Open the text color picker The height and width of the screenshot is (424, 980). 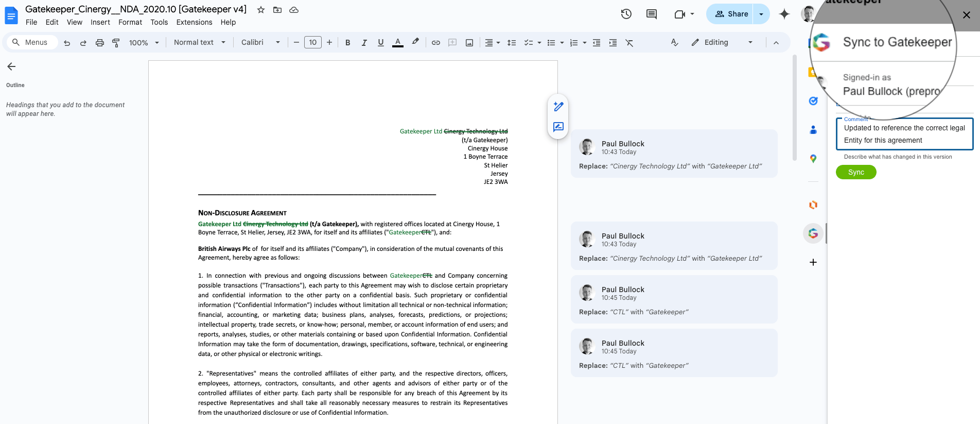(397, 43)
